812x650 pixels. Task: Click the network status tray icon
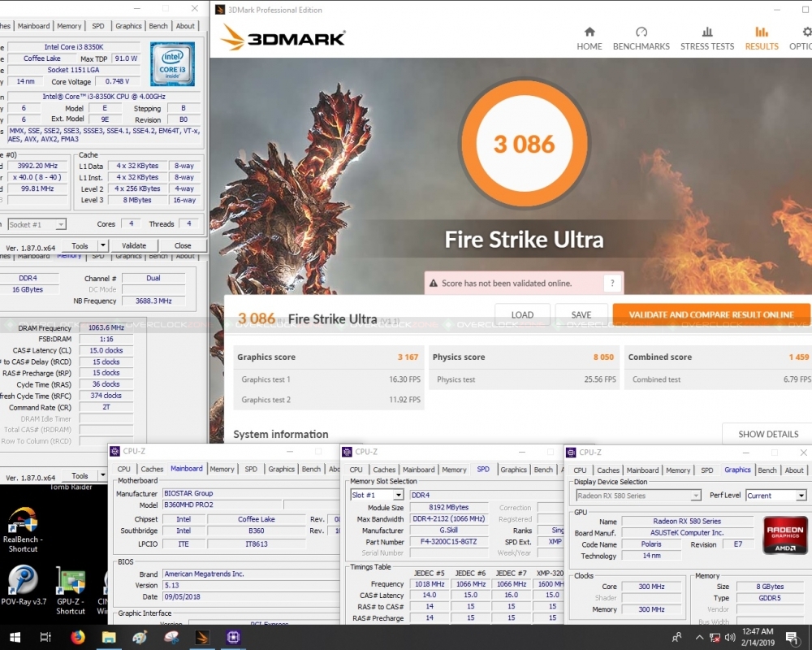715,638
